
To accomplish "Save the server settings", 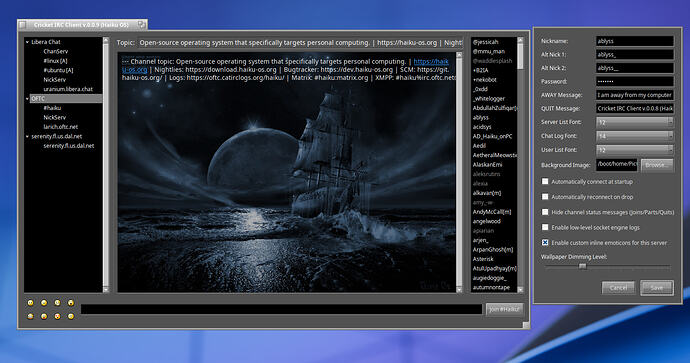I will tap(657, 288).
